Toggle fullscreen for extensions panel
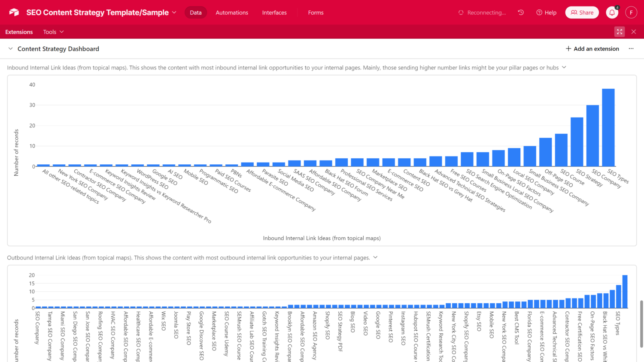This screenshot has width=644, height=362. (620, 32)
